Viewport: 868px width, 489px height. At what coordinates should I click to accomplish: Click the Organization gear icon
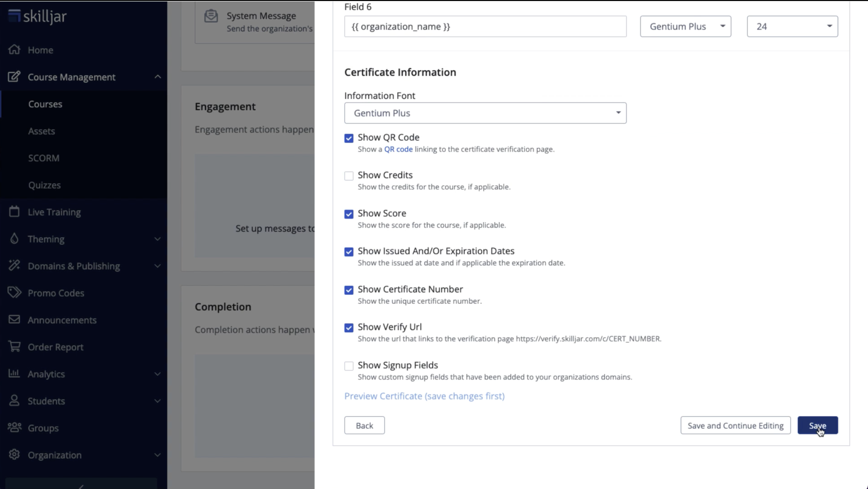tap(14, 455)
